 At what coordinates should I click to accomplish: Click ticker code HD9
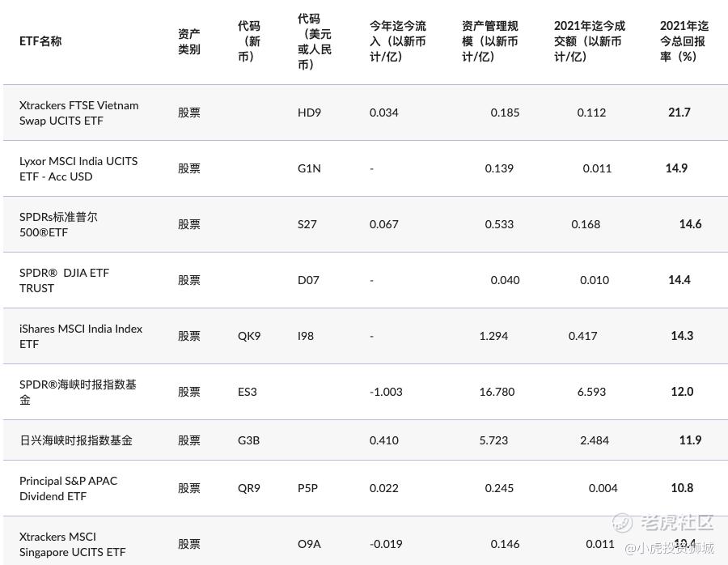(309, 113)
